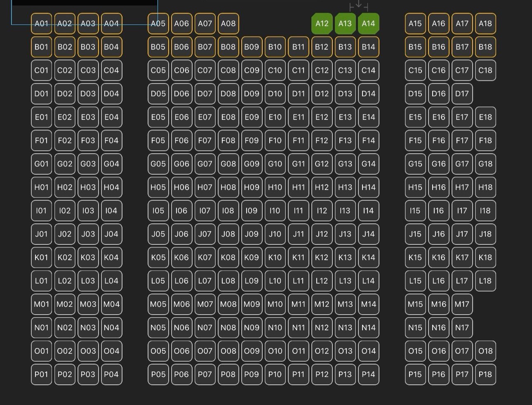Select seat N16
The width and height of the screenshot is (532, 405).
point(438,327)
